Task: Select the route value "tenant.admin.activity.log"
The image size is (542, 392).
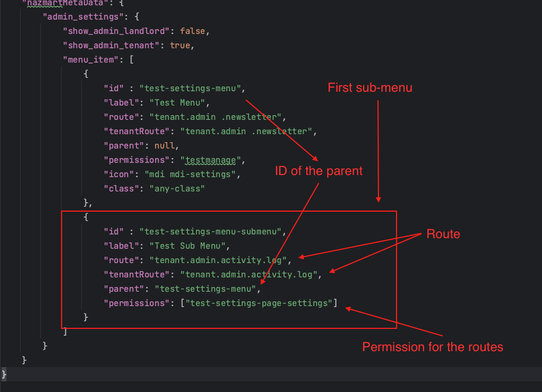Action: [x=218, y=260]
